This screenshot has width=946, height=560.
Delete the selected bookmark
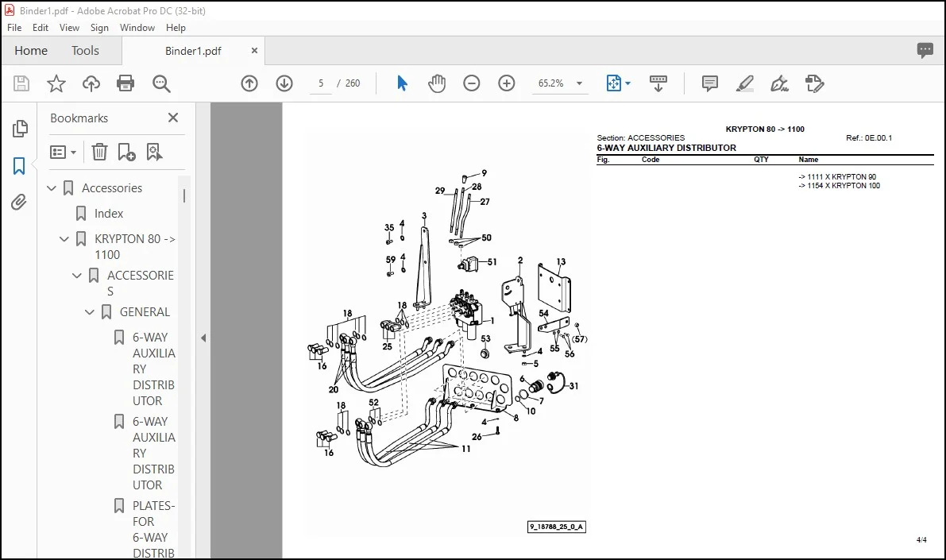point(99,152)
